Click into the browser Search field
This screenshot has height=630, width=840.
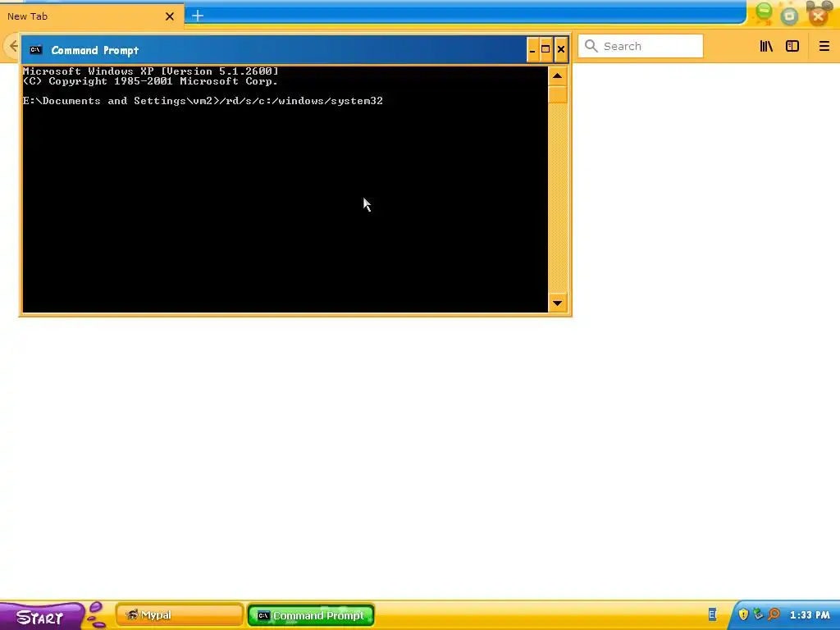641,46
